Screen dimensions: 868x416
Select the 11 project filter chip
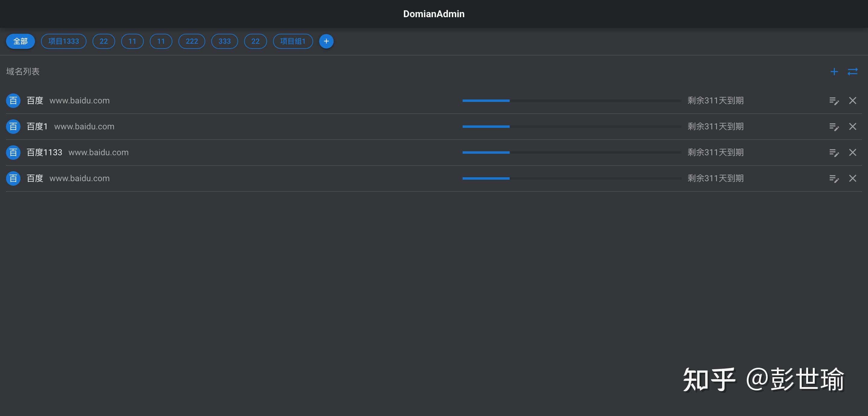point(132,41)
